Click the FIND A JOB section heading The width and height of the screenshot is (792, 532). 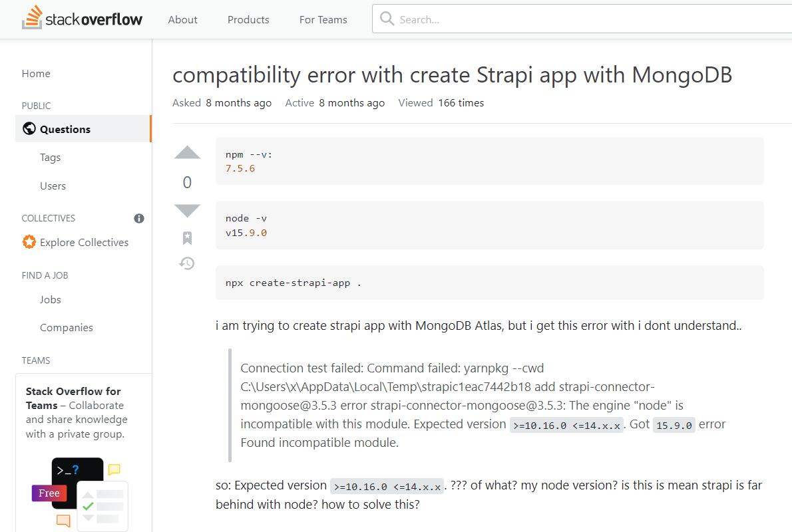45,275
